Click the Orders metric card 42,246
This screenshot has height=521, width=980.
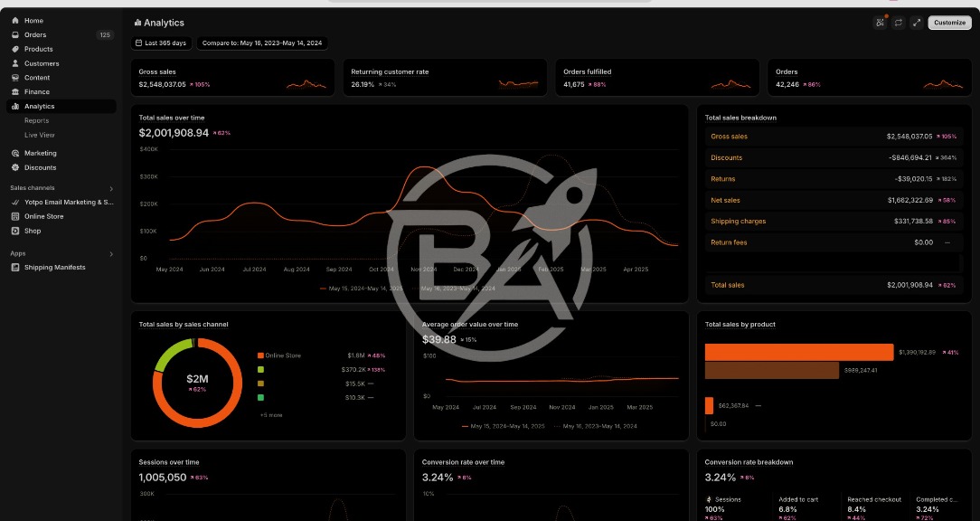click(870, 78)
